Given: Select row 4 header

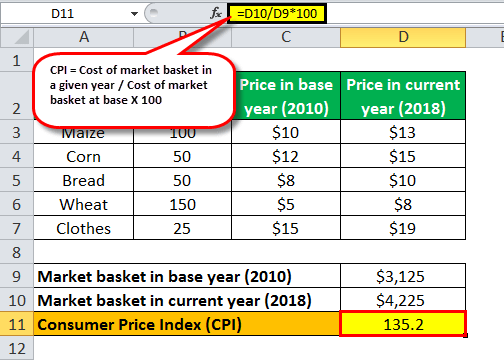Looking at the screenshot, I should (x=17, y=156).
